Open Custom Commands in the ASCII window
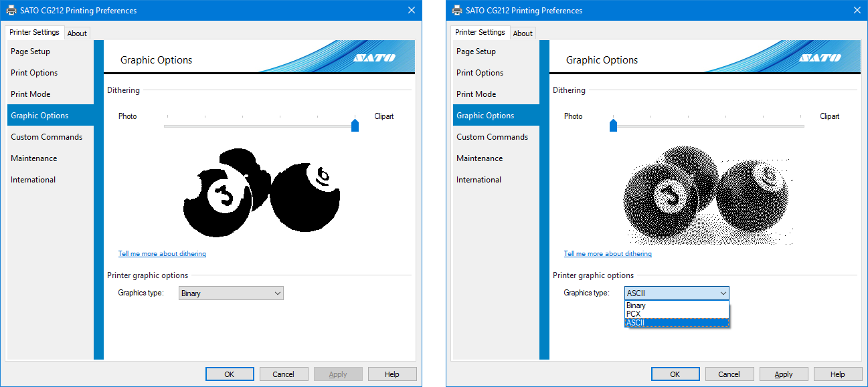 496,137
